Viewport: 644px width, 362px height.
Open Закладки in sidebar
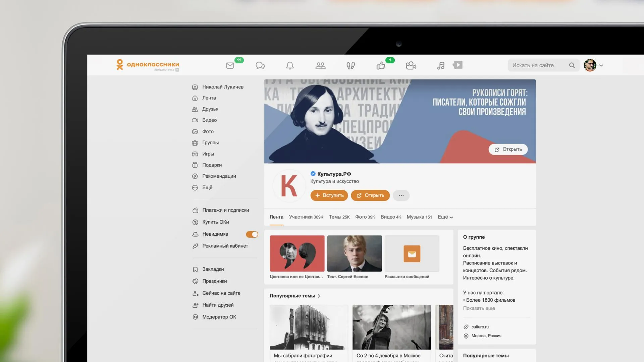(x=208, y=269)
